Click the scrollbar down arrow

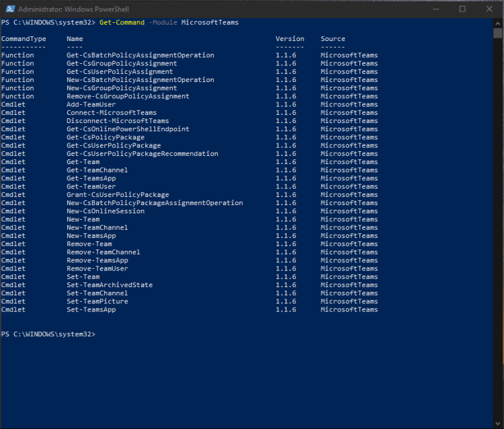tap(498, 424)
